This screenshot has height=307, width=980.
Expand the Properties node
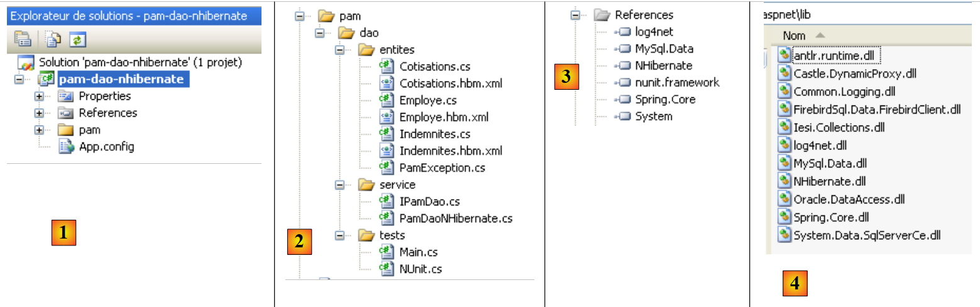click(39, 96)
